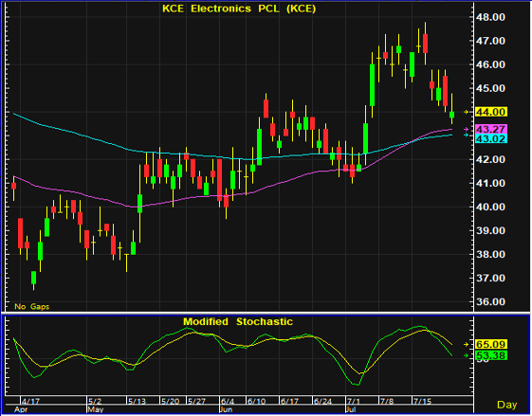Click the 42.00 price axis label
Viewport: 532px width, 416px height.
click(x=491, y=160)
